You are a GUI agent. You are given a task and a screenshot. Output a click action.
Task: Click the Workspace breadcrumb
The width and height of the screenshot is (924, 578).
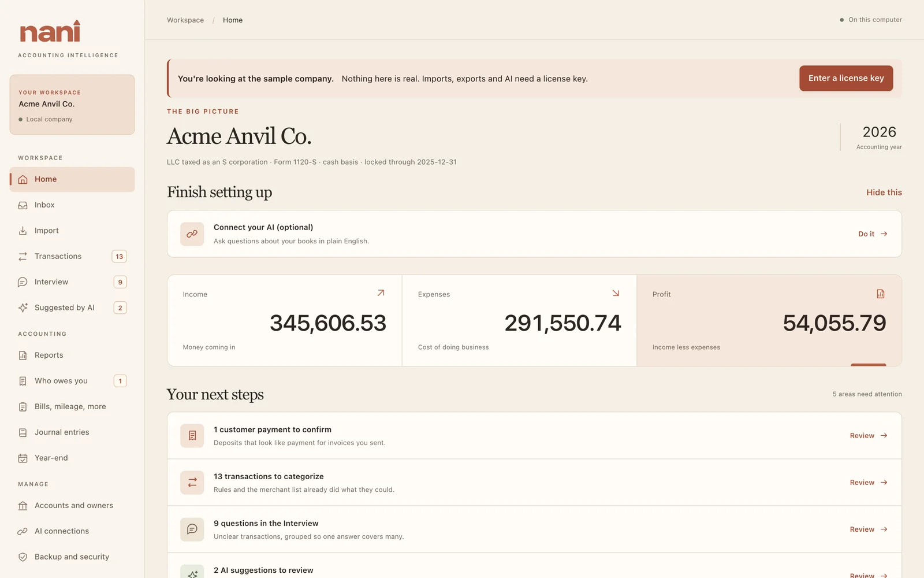click(185, 20)
